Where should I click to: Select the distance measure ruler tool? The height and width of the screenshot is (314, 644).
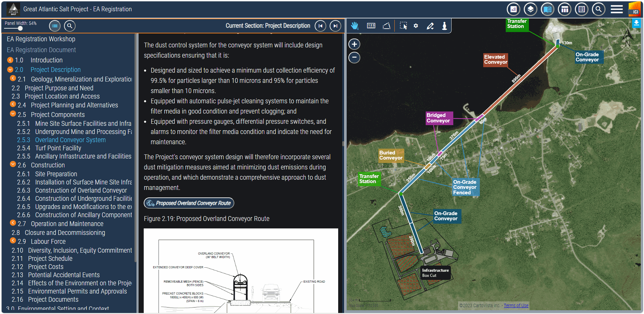(371, 26)
